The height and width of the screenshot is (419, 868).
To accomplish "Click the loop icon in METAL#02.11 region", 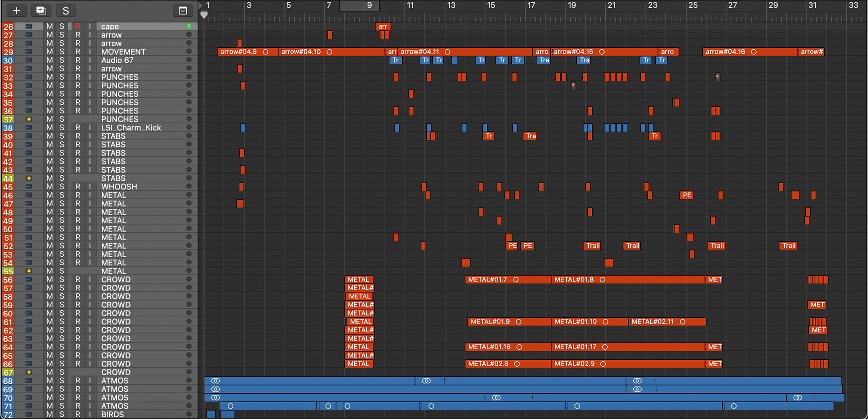I will coord(683,322).
